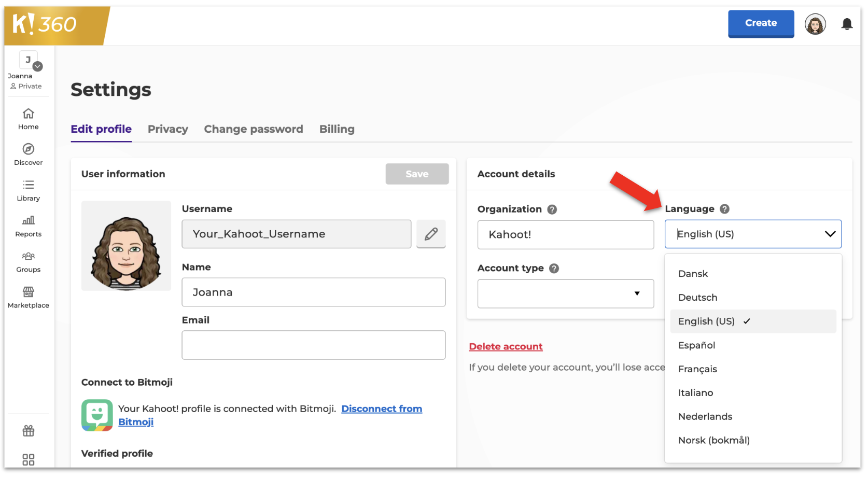Click the Delete account link
The height and width of the screenshot is (477, 868).
(506, 346)
